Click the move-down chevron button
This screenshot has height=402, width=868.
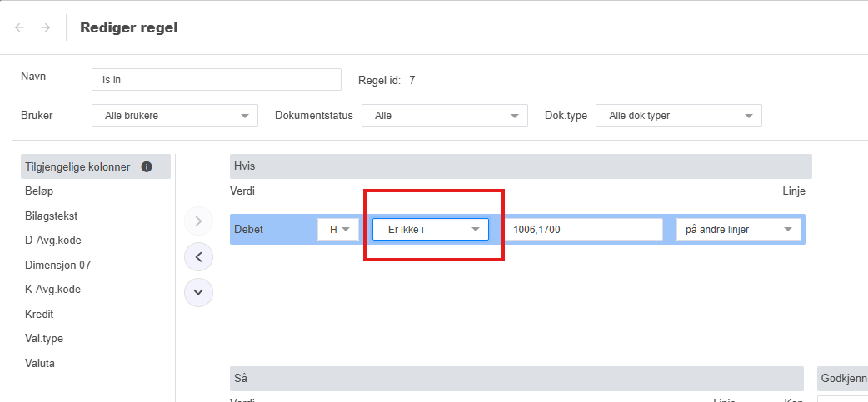(198, 292)
